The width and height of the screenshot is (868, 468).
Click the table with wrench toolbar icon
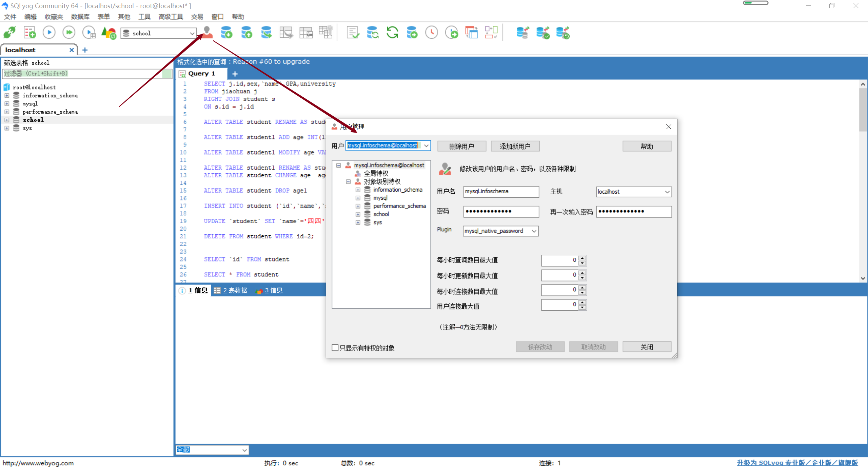pos(326,33)
